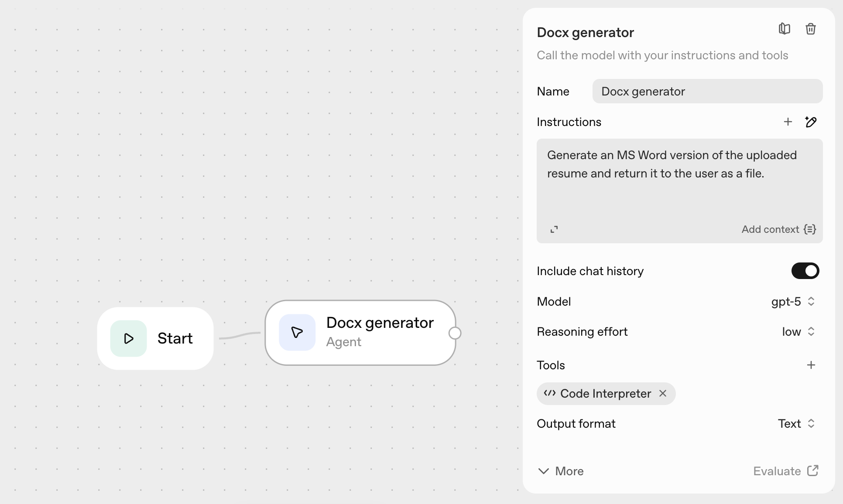The height and width of the screenshot is (504, 843).
Task: Expand instructions editor with corner icon
Action: click(554, 229)
